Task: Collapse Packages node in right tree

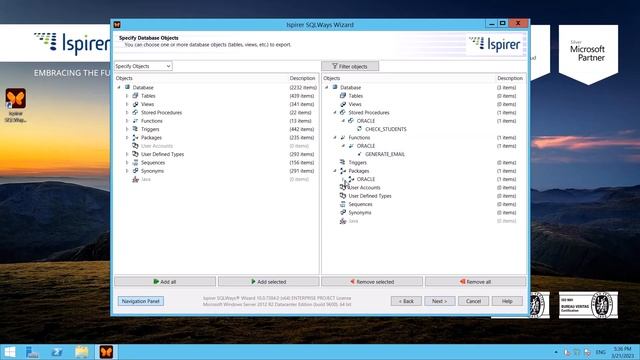Action: pyautogui.click(x=335, y=171)
